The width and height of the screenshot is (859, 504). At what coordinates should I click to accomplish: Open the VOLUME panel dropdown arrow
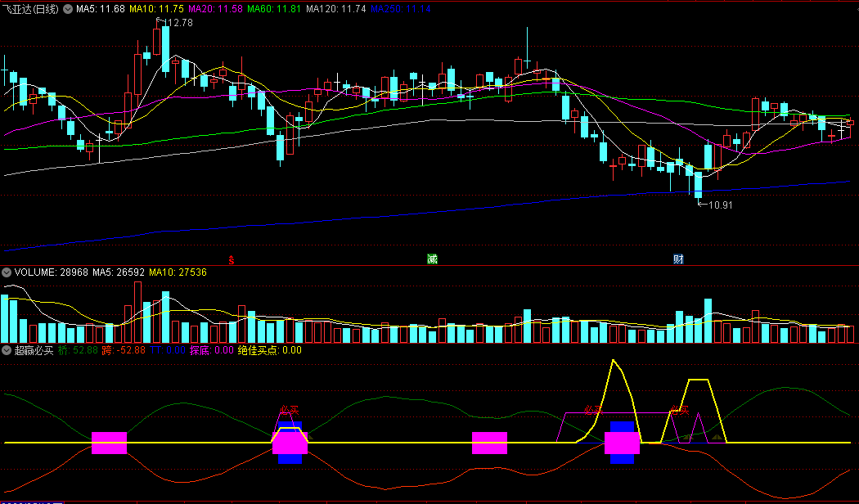(x=7, y=272)
